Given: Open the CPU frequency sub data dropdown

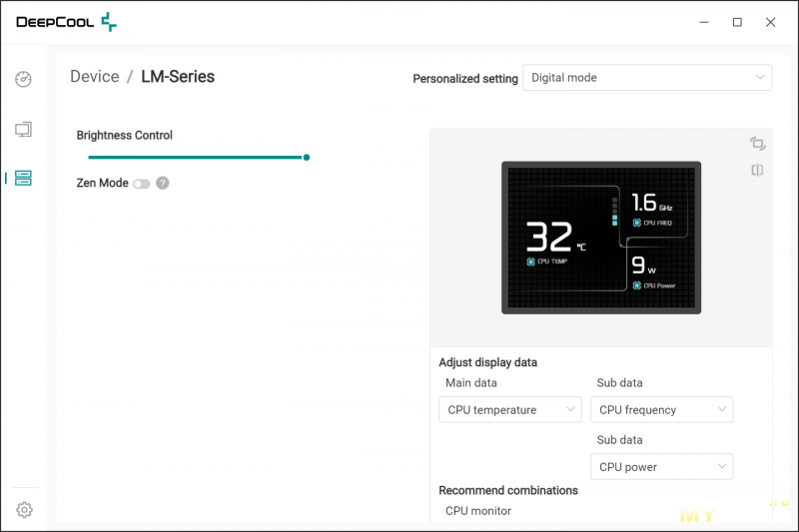Looking at the screenshot, I should [x=661, y=409].
